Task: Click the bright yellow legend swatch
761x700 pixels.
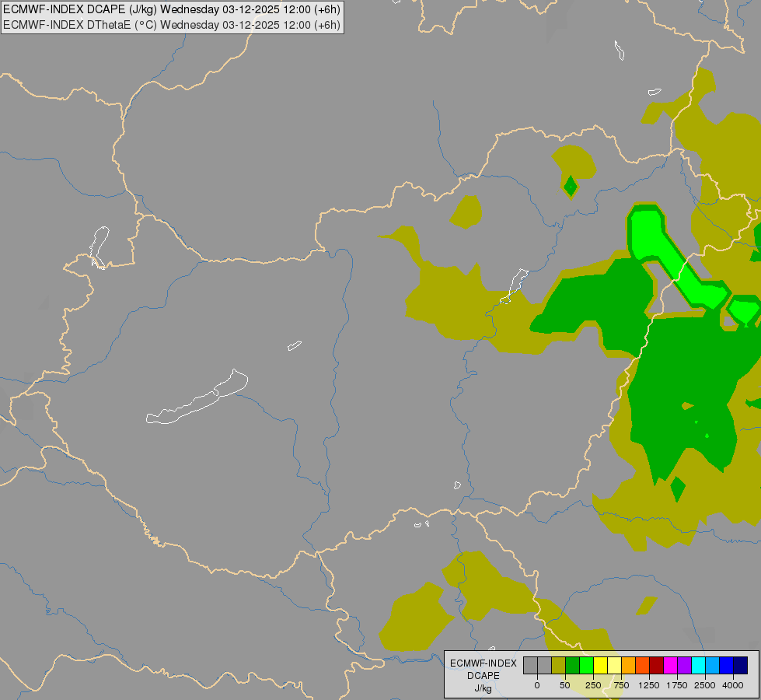Action: (x=600, y=665)
